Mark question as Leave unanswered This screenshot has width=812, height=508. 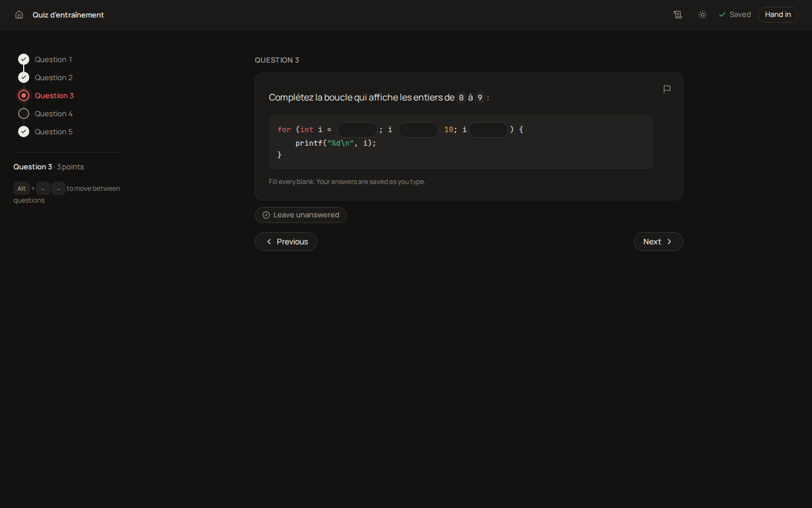tap(301, 215)
